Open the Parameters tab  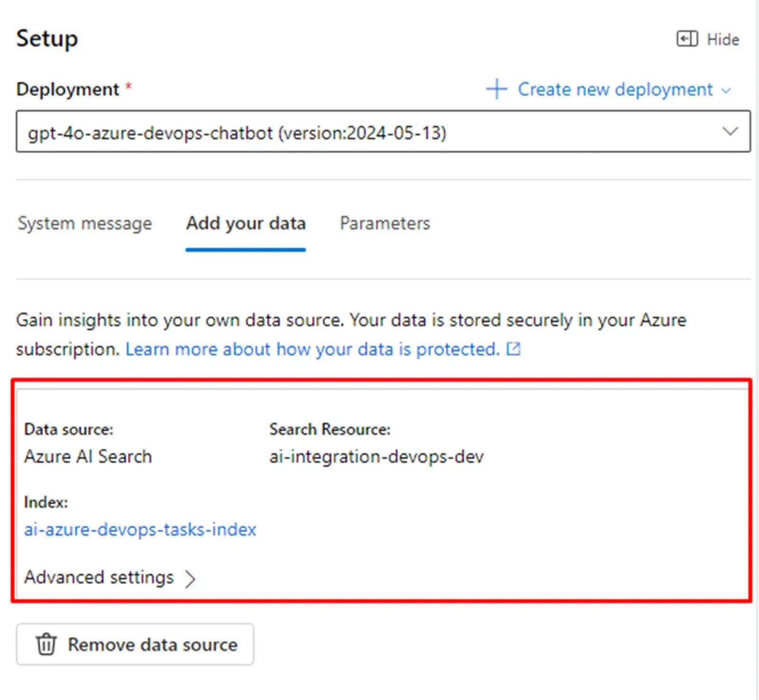pos(385,223)
